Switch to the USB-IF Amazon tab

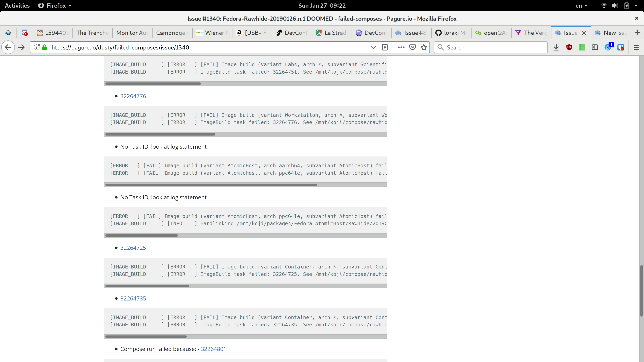pos(252,33)
